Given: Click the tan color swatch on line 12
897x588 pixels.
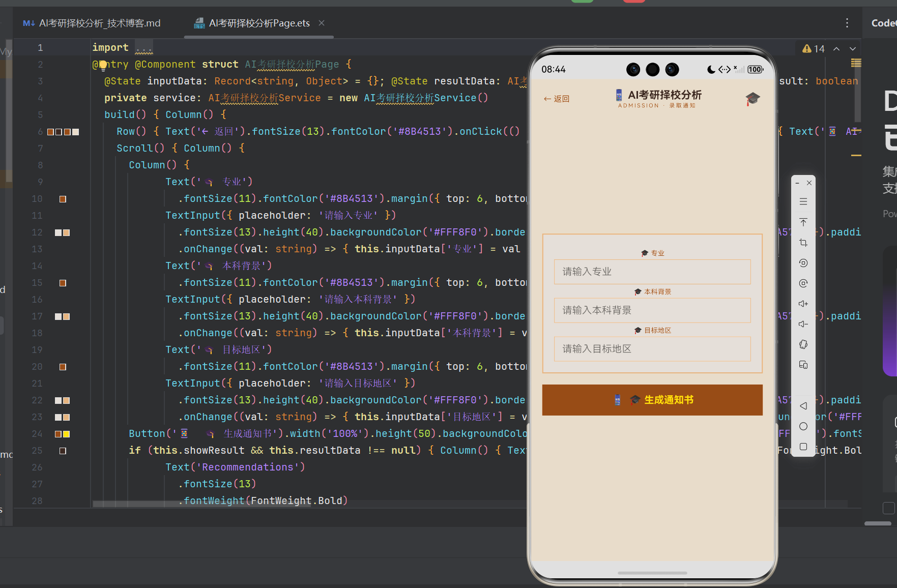Looking at the screenshot, I should 67,233.
